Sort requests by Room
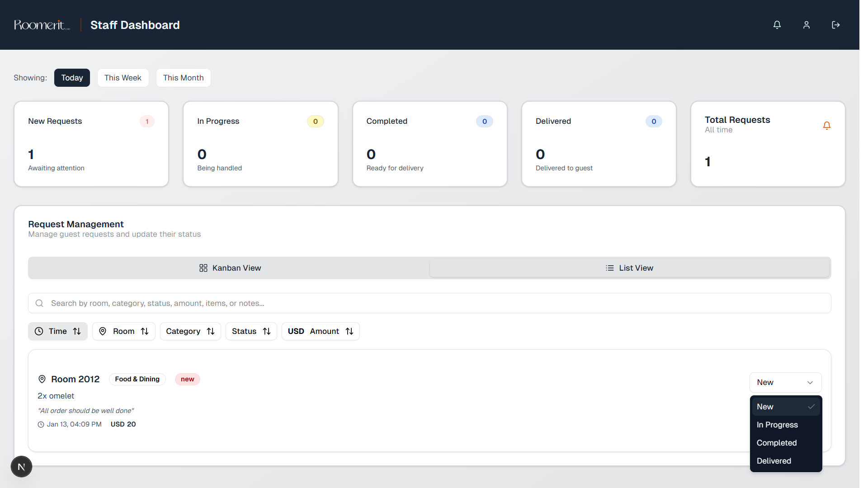The image size is (868, 488). [x=123, y=331]
